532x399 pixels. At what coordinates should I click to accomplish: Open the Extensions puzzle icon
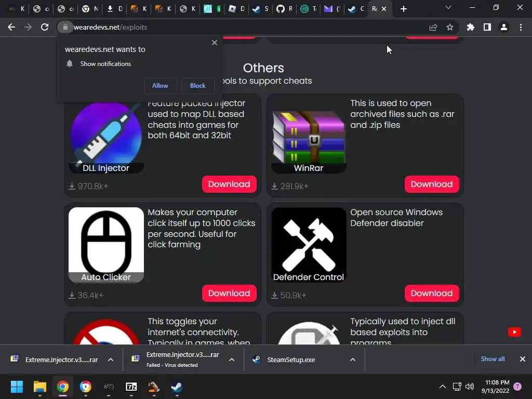(x=471, y=27)
